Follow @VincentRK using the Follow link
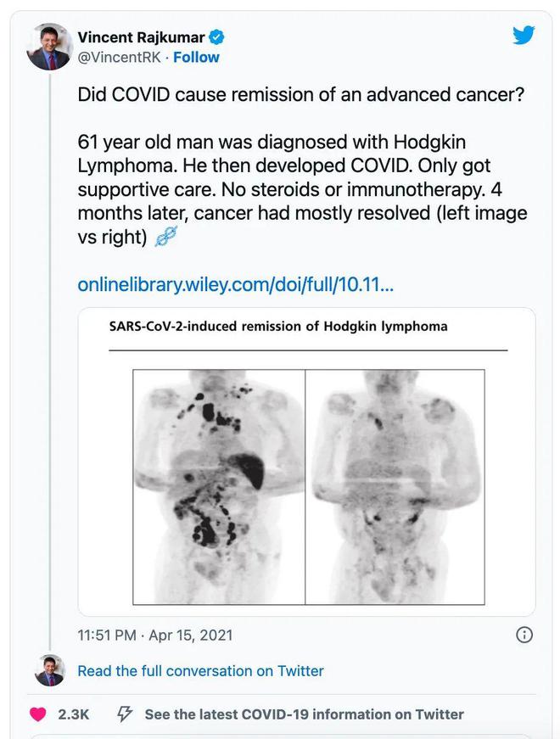Viewport: 560px width, 739px height. 196,58
